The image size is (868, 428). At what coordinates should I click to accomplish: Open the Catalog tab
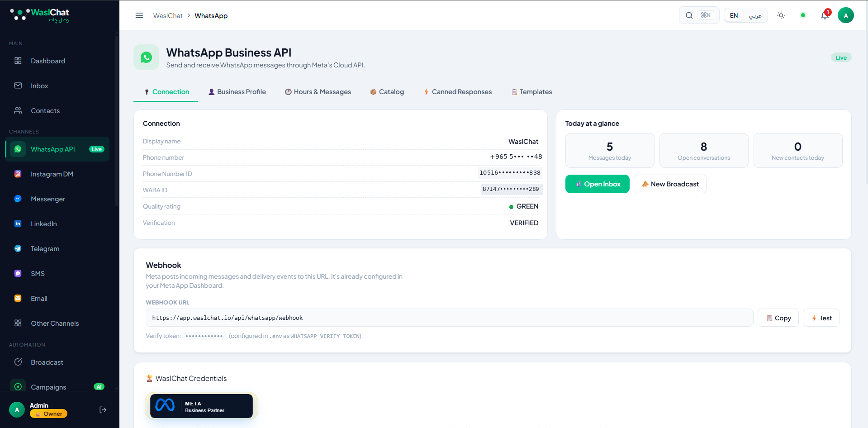tap(387, 92)
